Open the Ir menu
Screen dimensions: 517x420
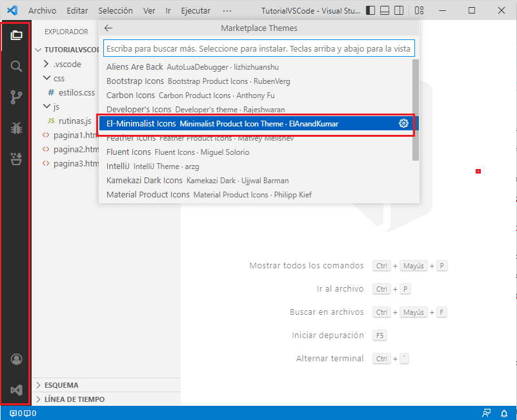168,11
